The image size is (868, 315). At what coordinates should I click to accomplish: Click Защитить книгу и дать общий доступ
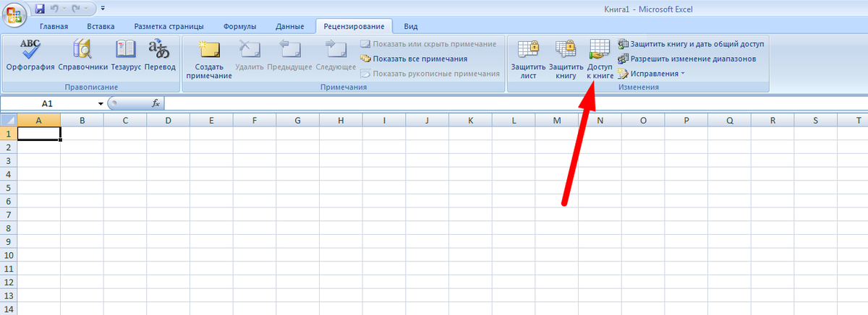pos(691,44)
